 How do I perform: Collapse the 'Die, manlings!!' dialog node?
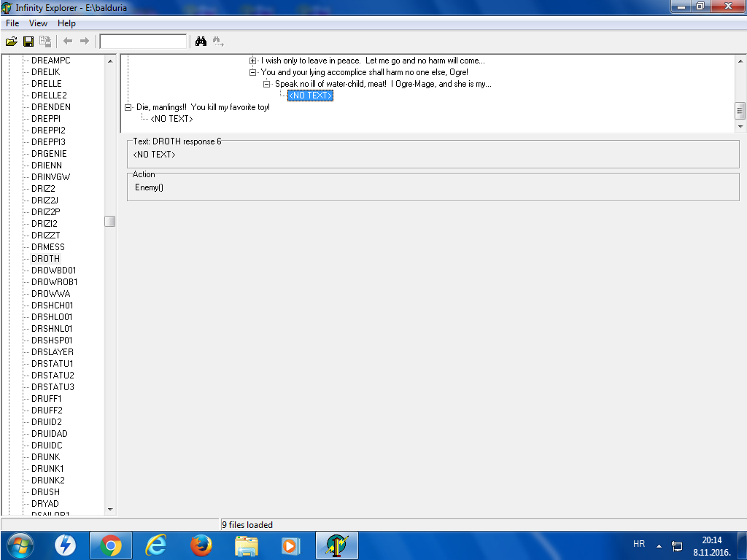[128, 108]
